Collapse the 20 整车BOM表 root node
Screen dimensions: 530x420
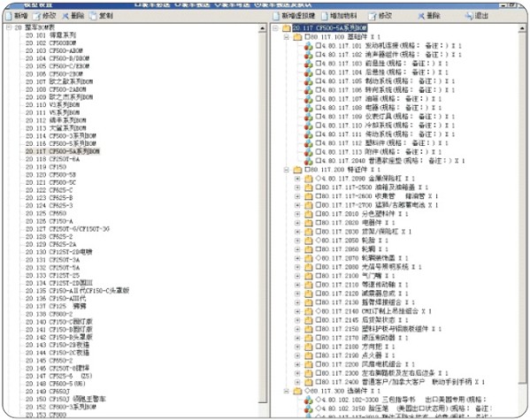coord(9,27)
